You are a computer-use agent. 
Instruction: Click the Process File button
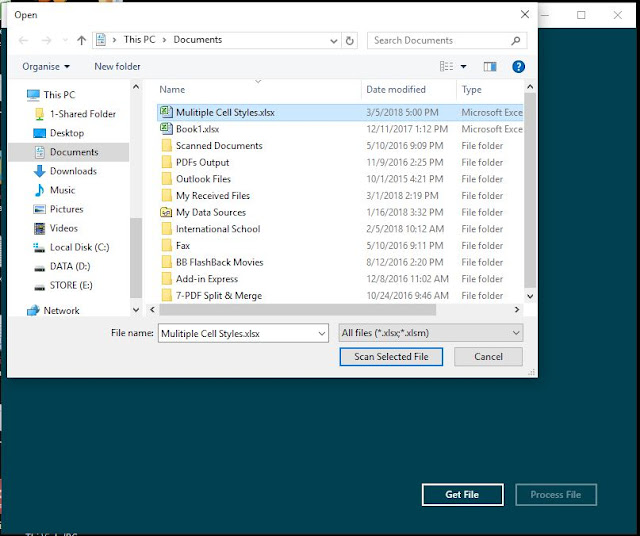coord(556,495)
